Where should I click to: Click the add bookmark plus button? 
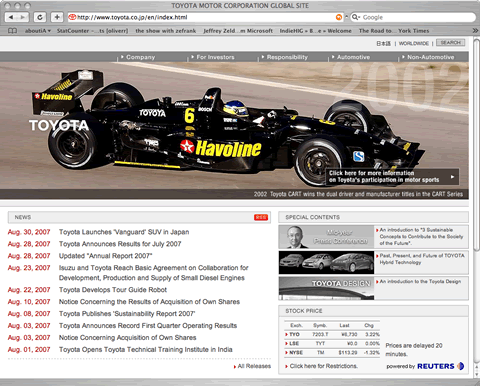coord(57,17)
